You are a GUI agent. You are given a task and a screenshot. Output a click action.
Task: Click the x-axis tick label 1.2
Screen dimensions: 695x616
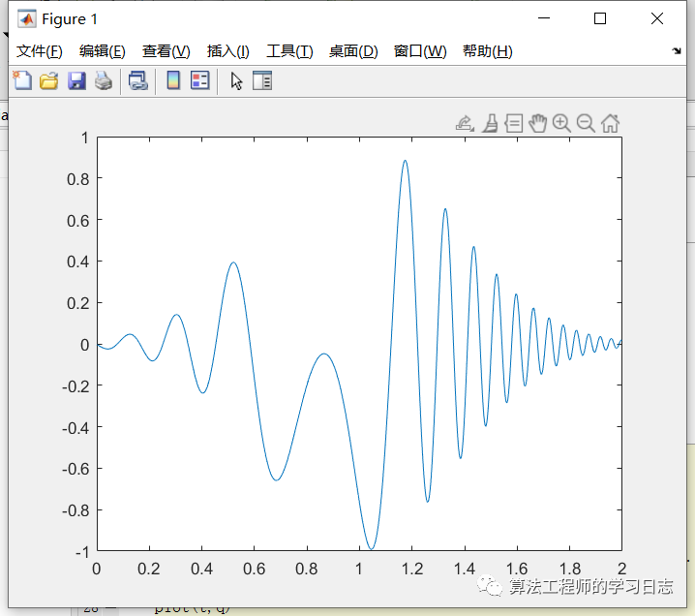pos(412,569)
